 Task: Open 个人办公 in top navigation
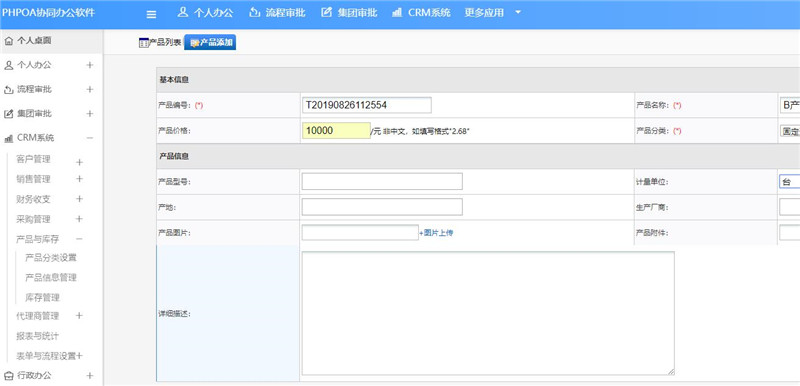(205, 13)
